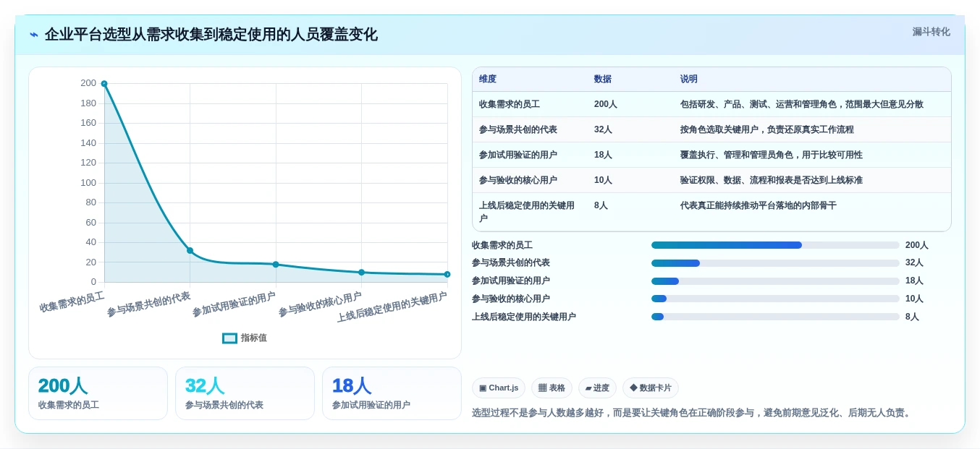Click the lightning icon beside the title
Screen dimensions: 980x449
pos(33,35)
